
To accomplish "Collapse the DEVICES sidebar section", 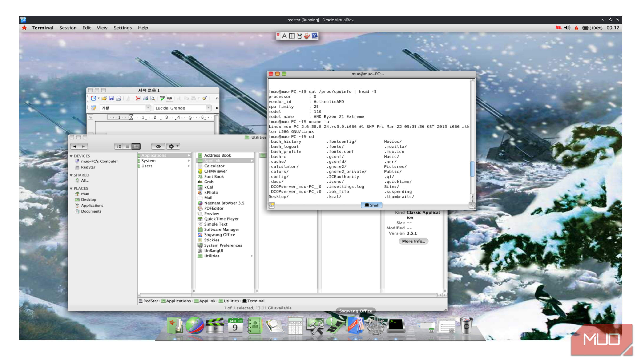I will [x=71, y=156].
